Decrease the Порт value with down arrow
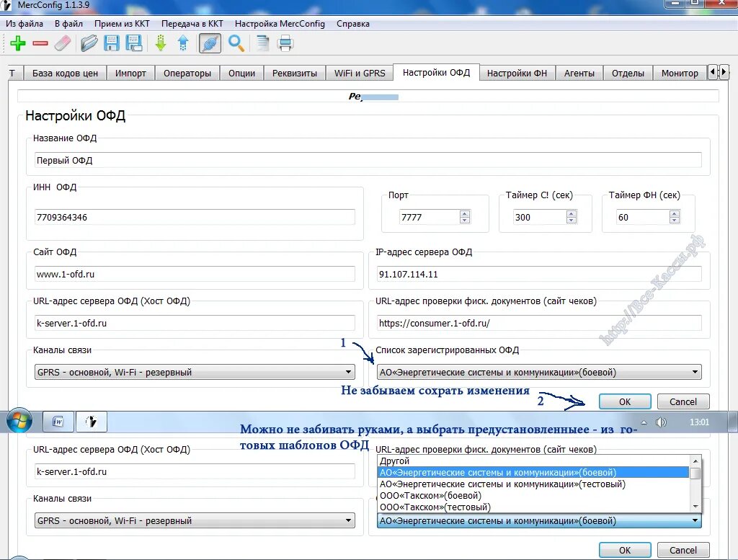The width and height of the screenshot is (738, 560). pyautogui.click(x=465, y=221)
